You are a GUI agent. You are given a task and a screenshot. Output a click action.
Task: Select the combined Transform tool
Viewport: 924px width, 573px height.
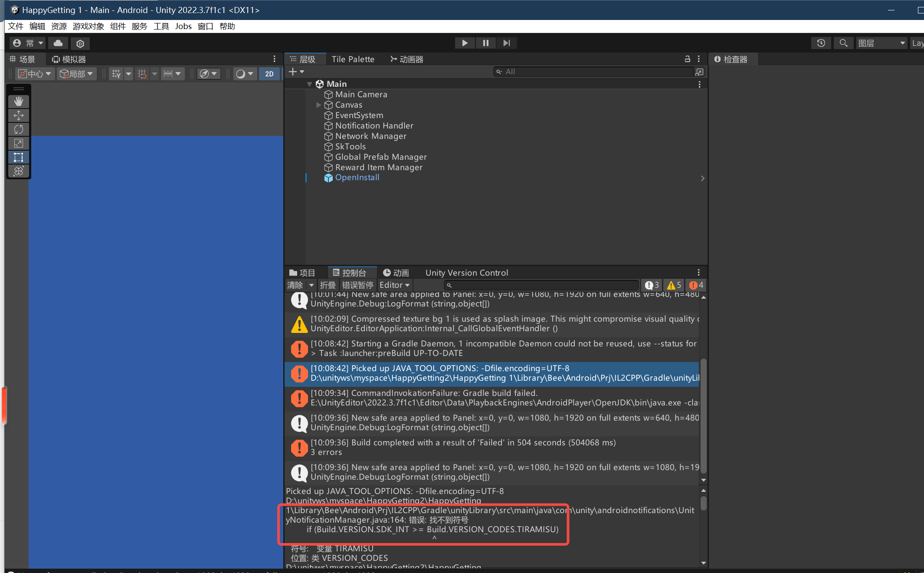(x=18, y=171)
